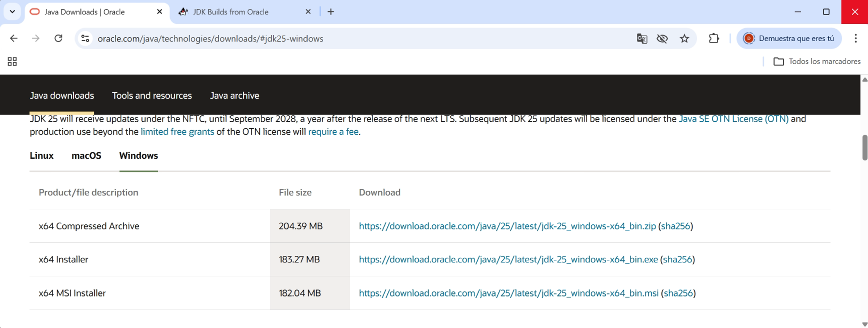View site information icon in address bar
Screen dimensions: 868x328
85,39
